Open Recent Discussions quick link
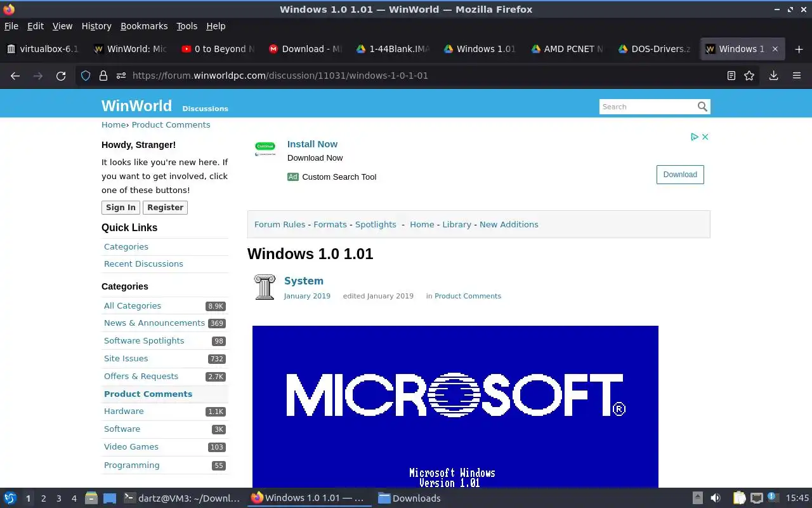The height and width of the screenshot is (508, 812). tap(143, 264)
